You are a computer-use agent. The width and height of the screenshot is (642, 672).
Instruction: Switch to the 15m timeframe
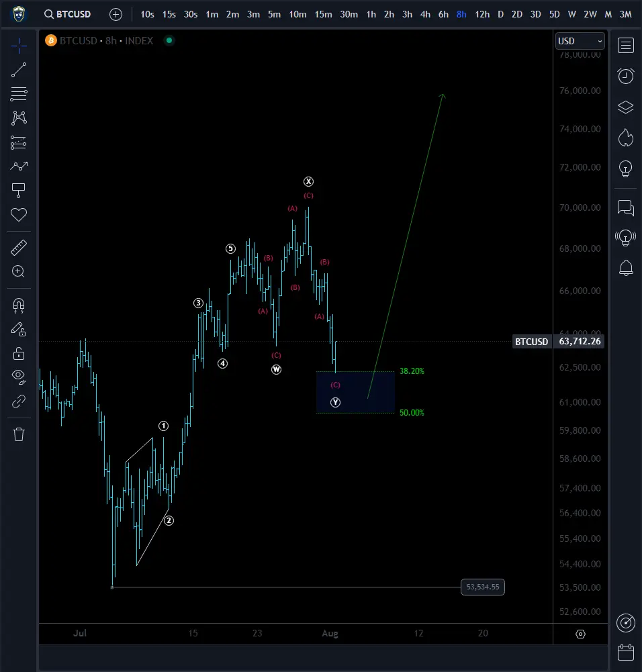click(323, 14)
